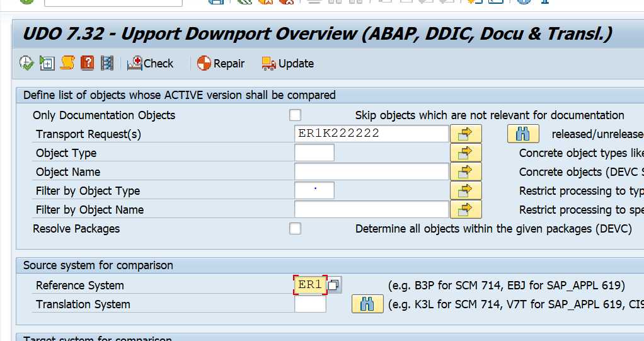Click binoculars button beside Translation System

(x=367, y=304)
